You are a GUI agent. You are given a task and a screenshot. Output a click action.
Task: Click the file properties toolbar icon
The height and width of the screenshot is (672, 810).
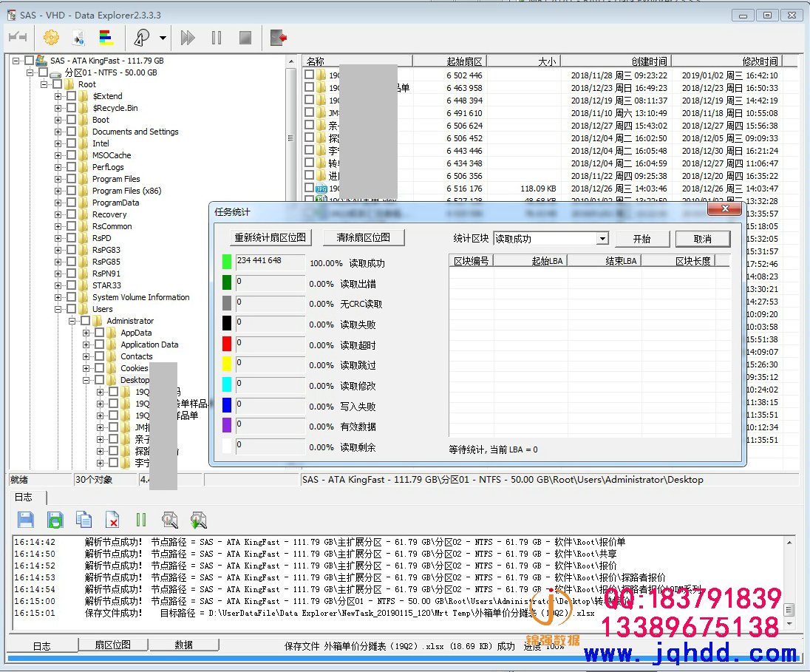pos(78,37)
